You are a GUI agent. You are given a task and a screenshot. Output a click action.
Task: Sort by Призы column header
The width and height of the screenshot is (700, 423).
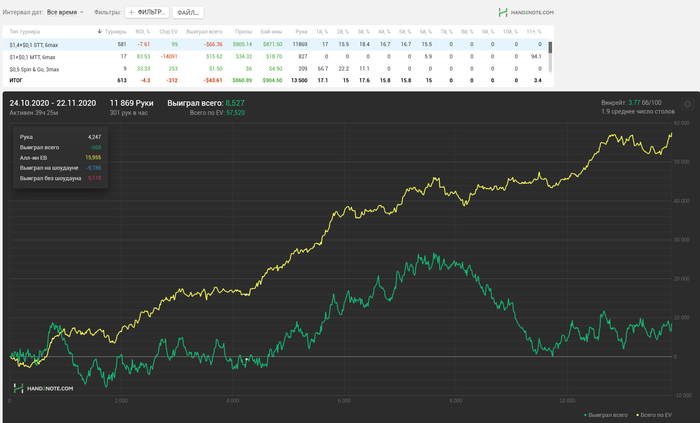pos(244,32)
